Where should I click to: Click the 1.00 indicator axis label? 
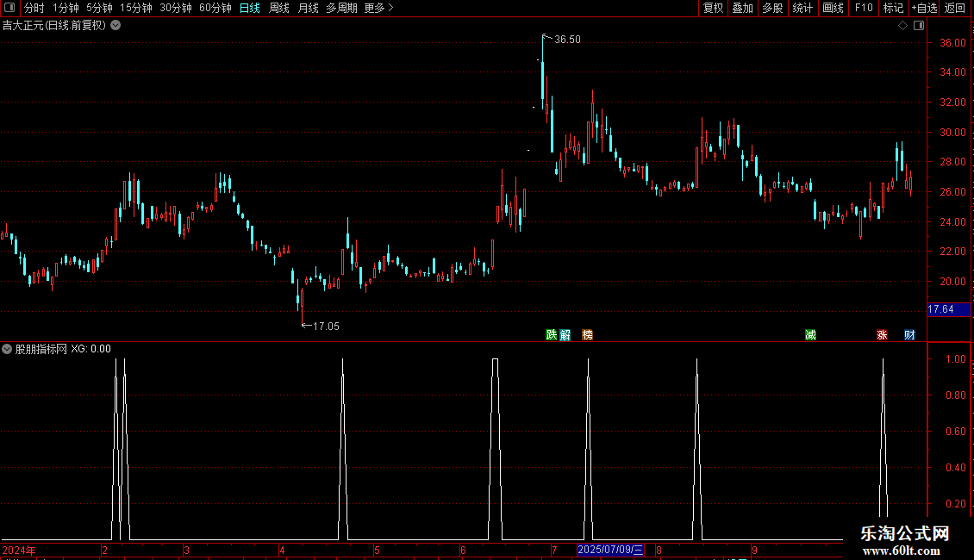click(955, 359)
